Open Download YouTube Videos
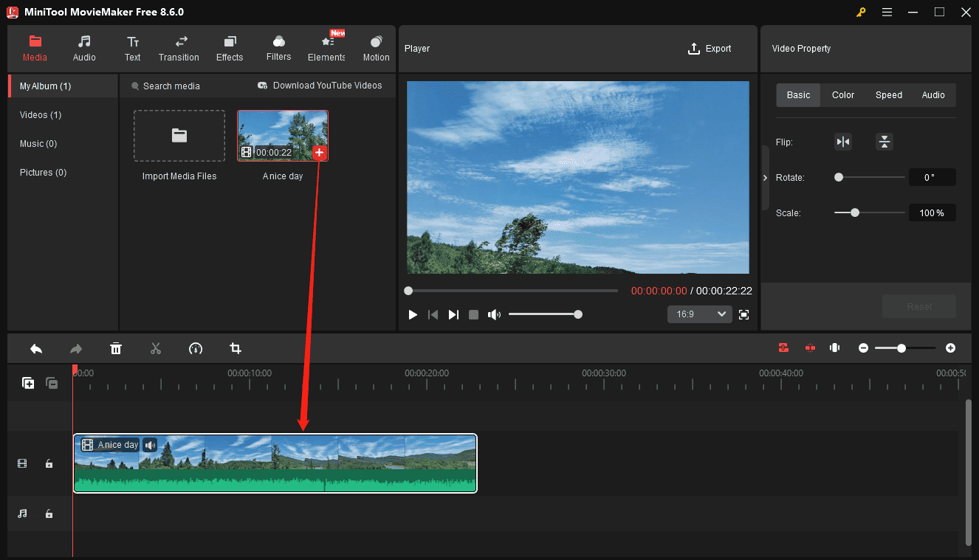This screenshot has width=979, height=560. pyautogui.click(x=319, y=86)
